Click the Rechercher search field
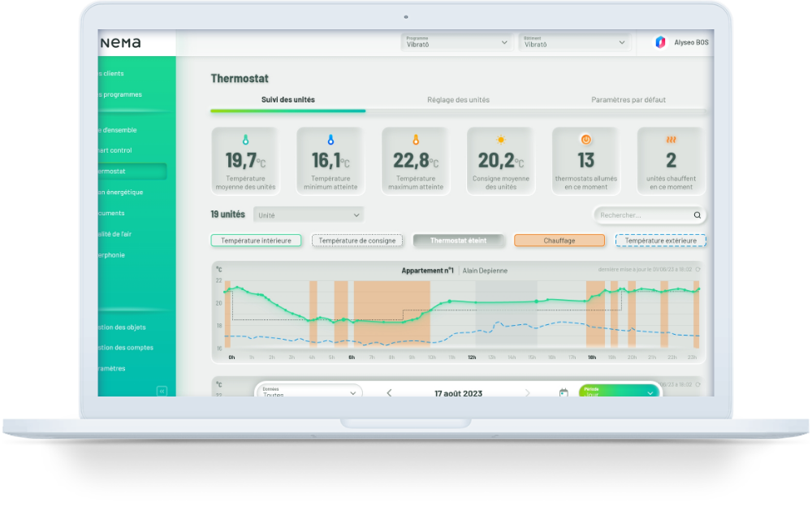 coord(643,215)
